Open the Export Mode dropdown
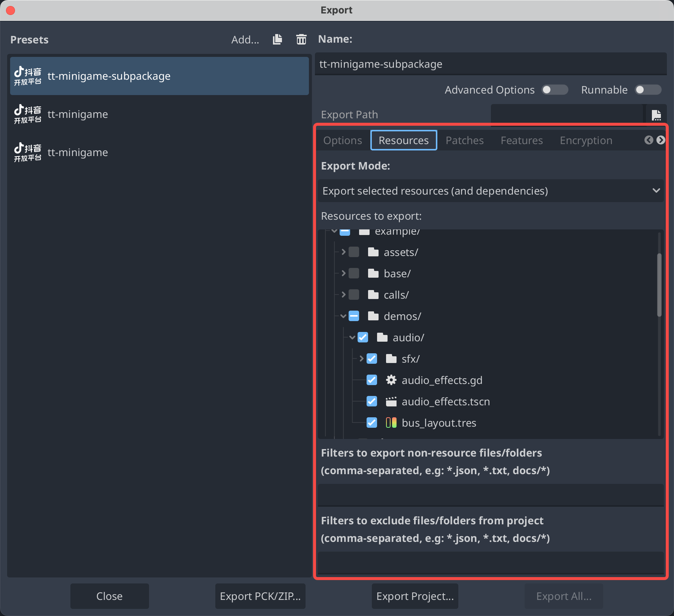This screenshot has width=674, height=616. [491, 191]
